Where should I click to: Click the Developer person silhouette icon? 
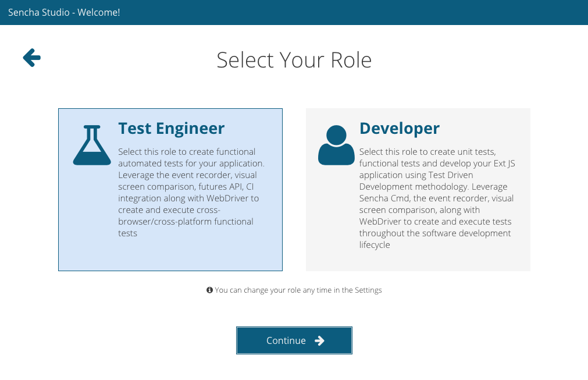(x=336, y=145)
